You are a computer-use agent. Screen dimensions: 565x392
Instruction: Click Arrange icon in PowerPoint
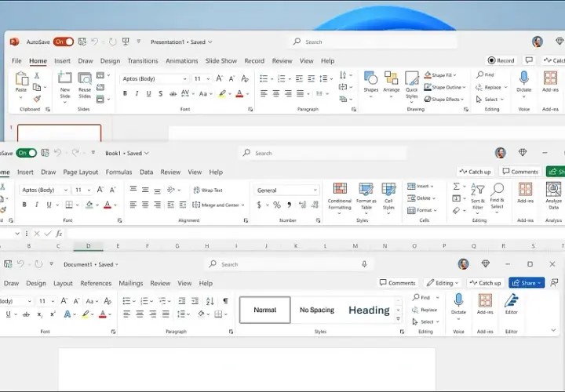(x=392, y=78)
